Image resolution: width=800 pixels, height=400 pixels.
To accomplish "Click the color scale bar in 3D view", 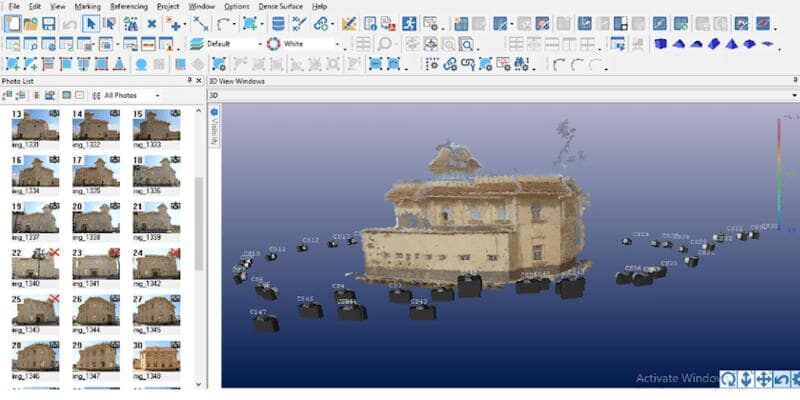I will (779, 173).
